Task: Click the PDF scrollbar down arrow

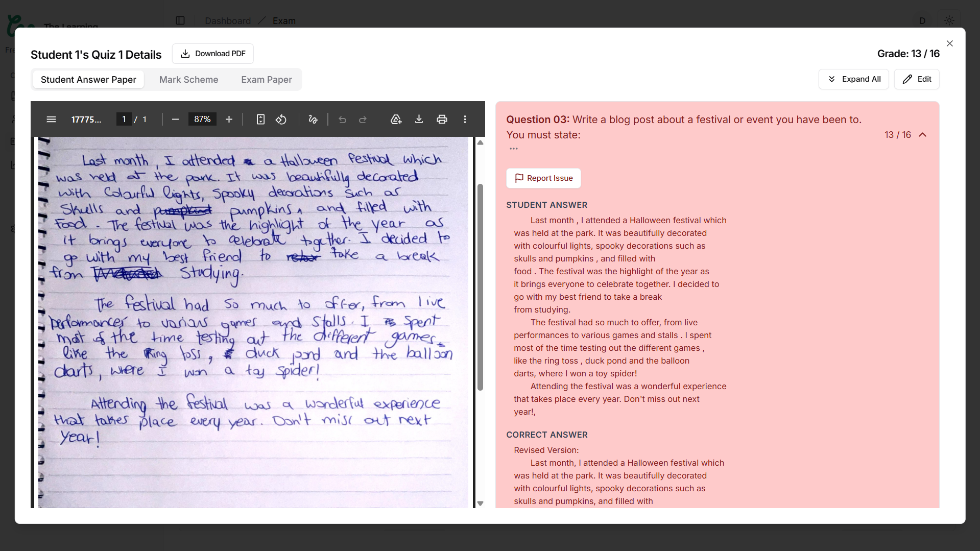Action: click(x=480, y=504)
